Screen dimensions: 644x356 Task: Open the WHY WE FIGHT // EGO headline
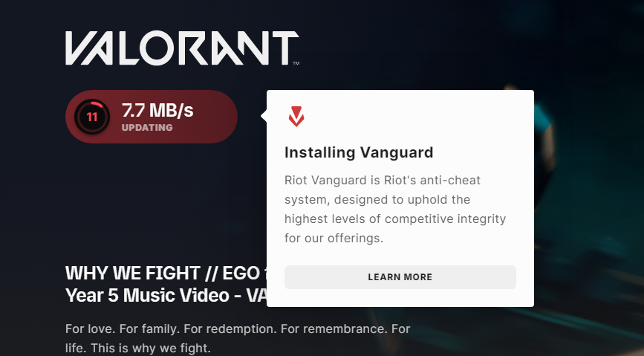[163, 274]
